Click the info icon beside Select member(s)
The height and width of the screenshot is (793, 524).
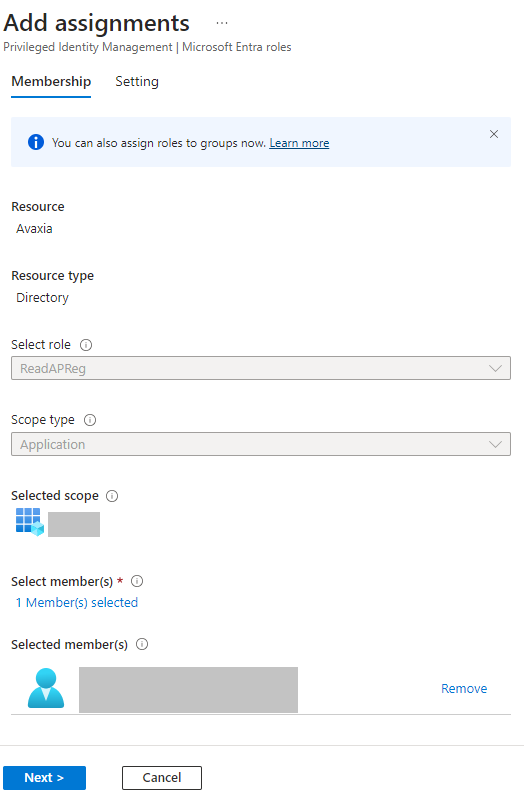(137, 582)
